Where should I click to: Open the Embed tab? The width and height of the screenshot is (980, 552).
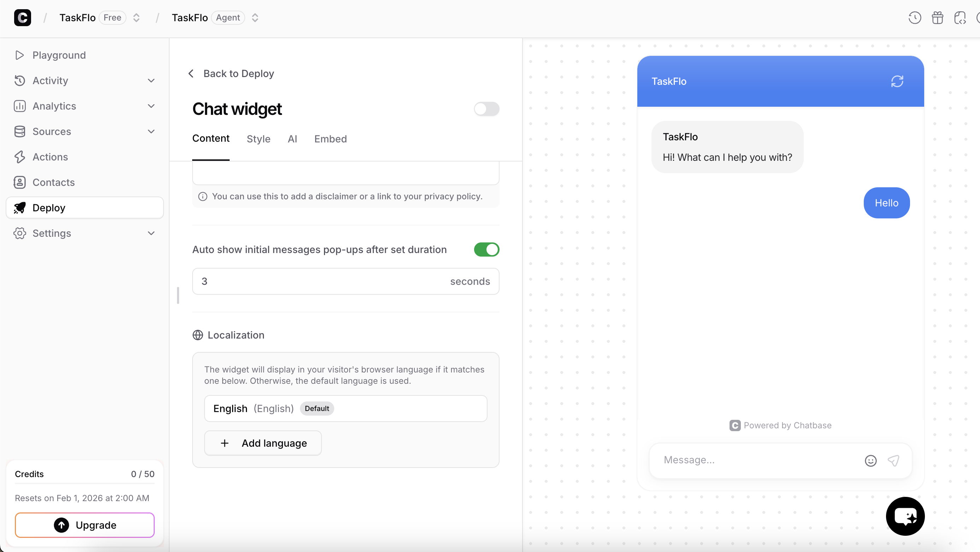click(330, 139)
